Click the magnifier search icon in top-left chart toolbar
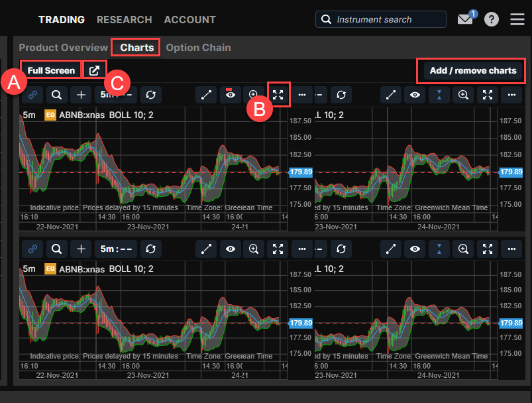The image size is (532, 403). pyautogui.click(x=57, y=95)
